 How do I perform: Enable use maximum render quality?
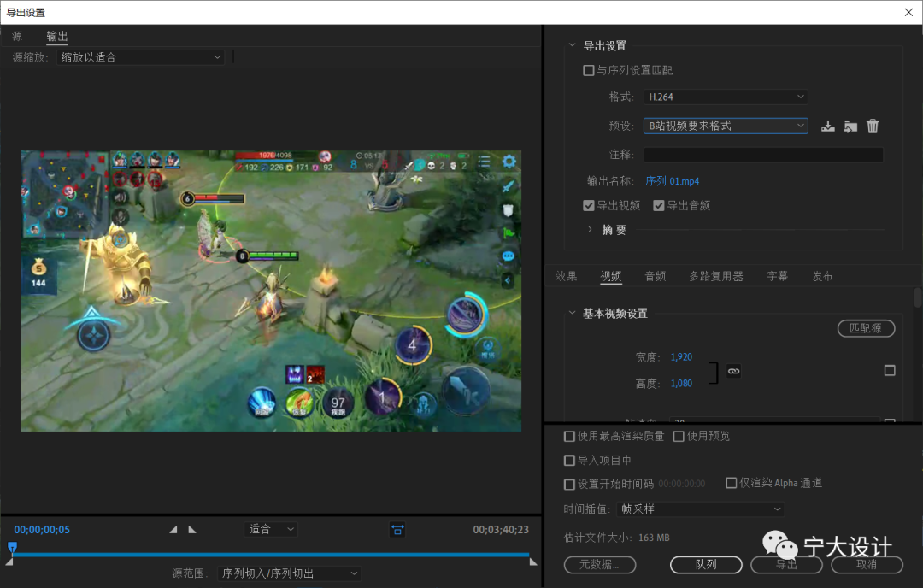point(569,436)
